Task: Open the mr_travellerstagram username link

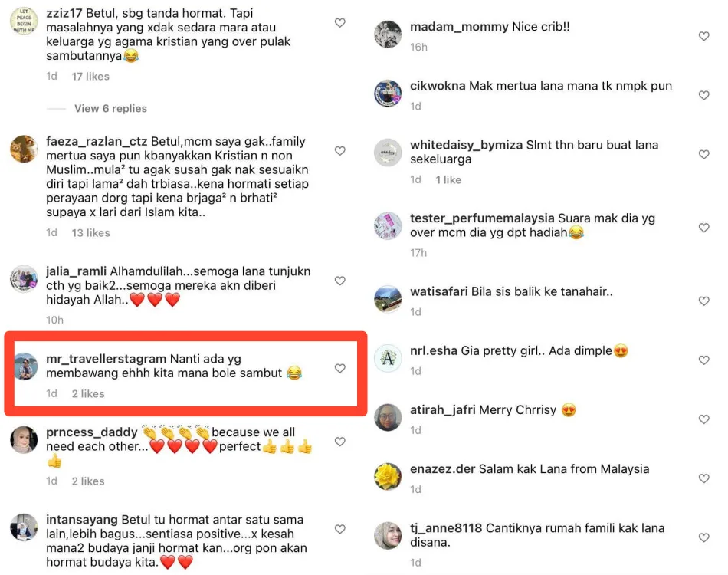Action: 106,359
